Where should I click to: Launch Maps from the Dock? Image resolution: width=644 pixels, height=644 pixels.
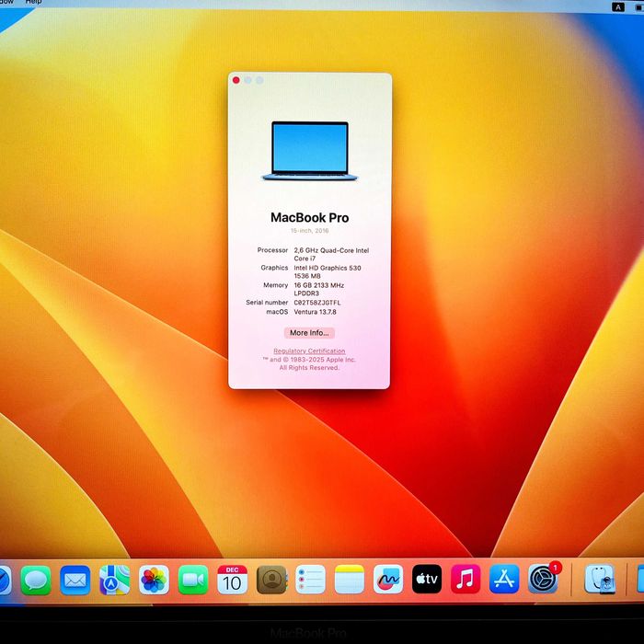115,580
